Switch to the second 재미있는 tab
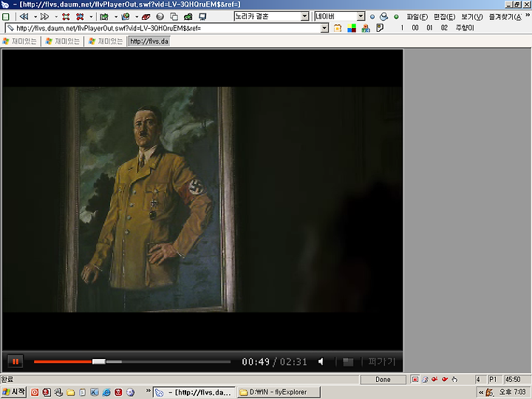The height and width of the screenshot is (399, 532). (63, 41)
